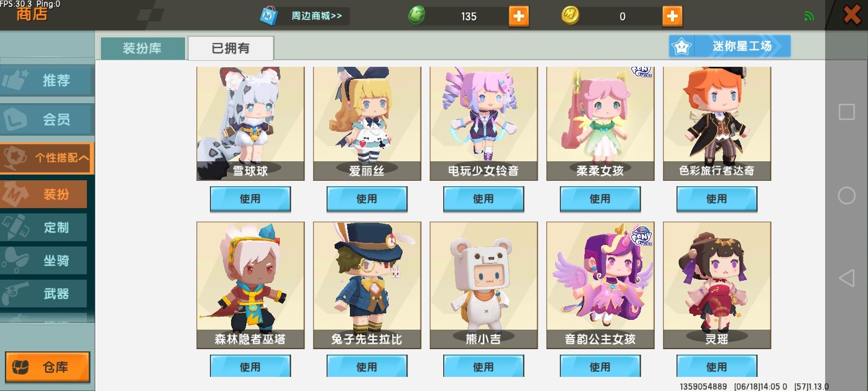The image size is (868, 391).
Task: Open 迷你星工场 star button
Action: 730,46
